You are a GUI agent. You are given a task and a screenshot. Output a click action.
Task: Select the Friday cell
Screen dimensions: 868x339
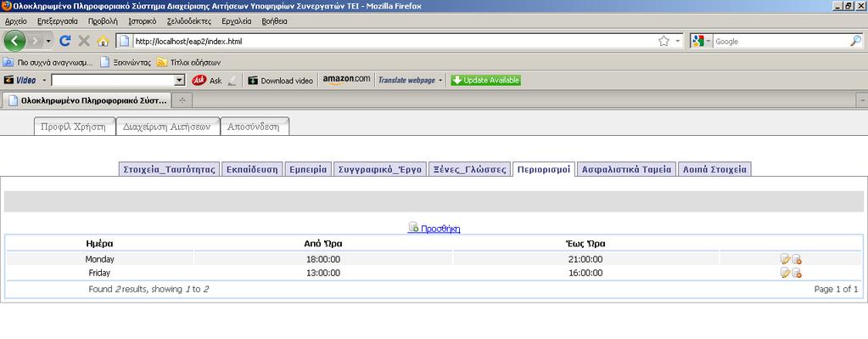(x=99, y=273)
